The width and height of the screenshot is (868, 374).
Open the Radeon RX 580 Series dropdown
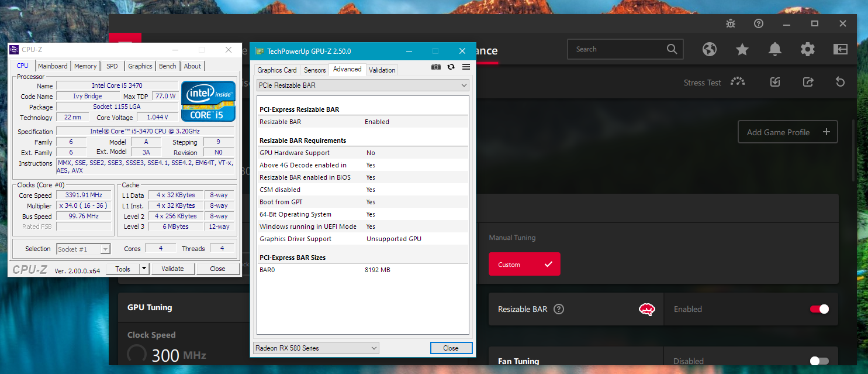pyautogui.click(x=316, y=348)
